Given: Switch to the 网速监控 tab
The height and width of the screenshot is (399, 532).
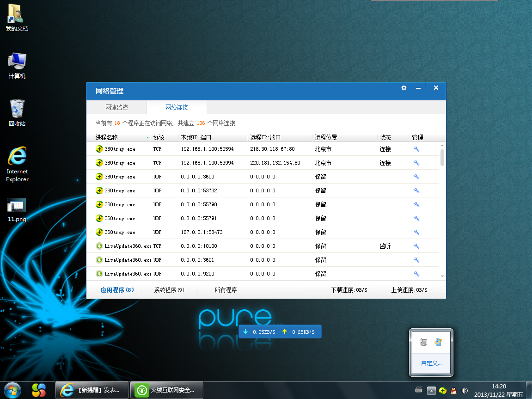Looking at the screenshot, I should point(116,107).
